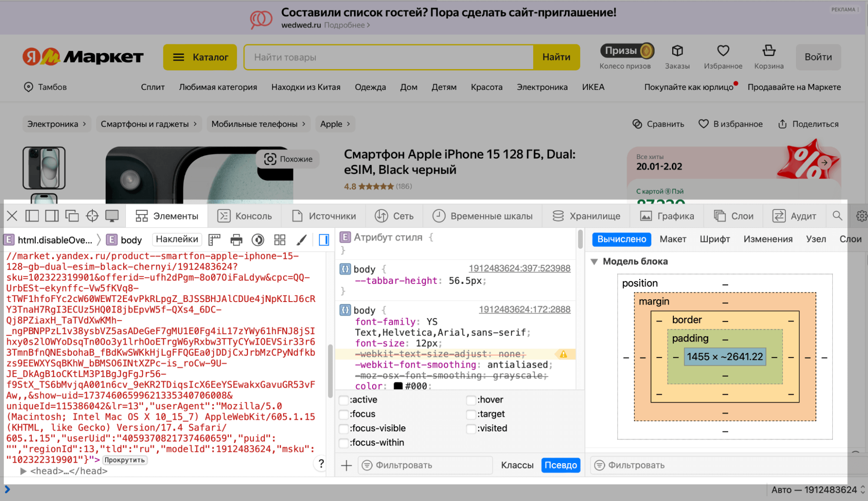
Task: Enable the :hover pseudo-class checkbox
Action: (471, 400)
